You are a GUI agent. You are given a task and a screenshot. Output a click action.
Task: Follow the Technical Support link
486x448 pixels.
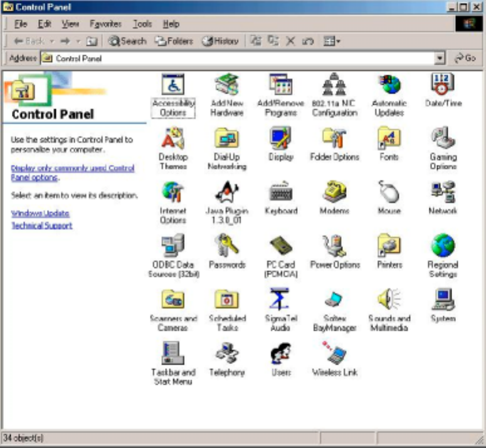tap(41, 226)
